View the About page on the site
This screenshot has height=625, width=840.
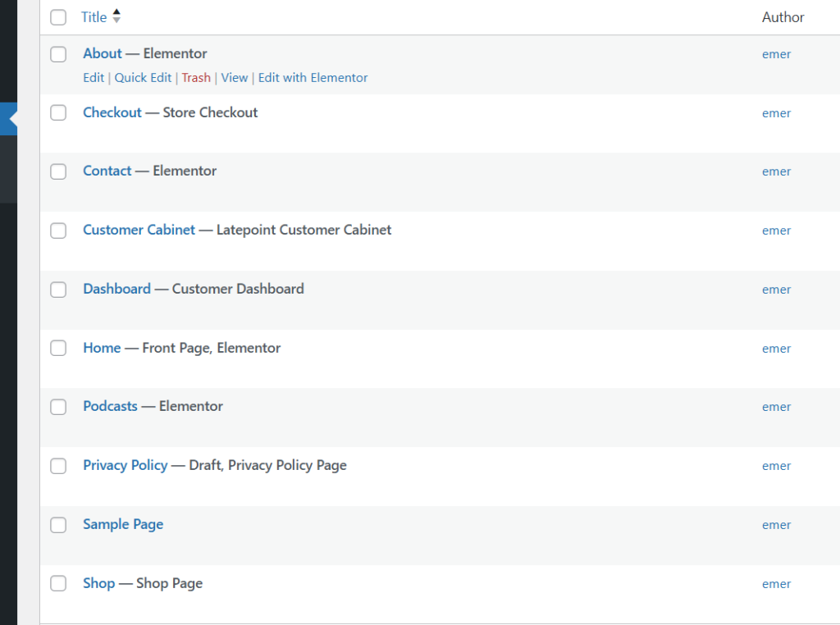[235, 78]
